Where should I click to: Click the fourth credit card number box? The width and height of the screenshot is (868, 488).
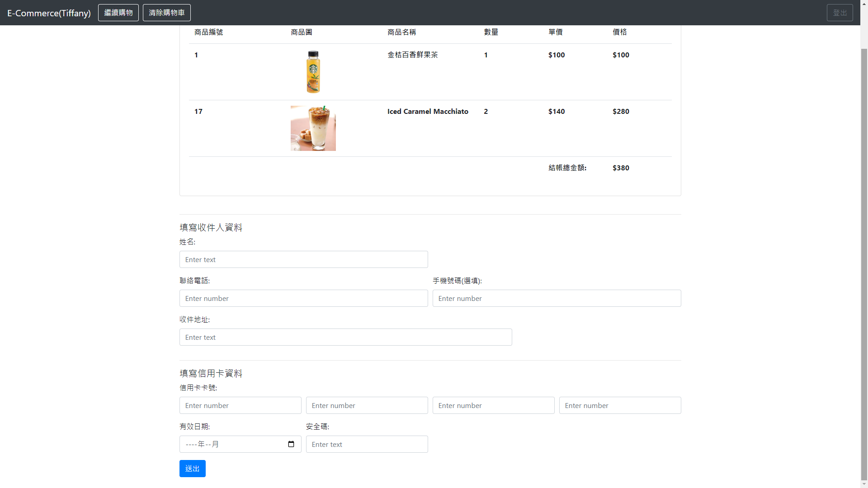[x=620, y=405]
